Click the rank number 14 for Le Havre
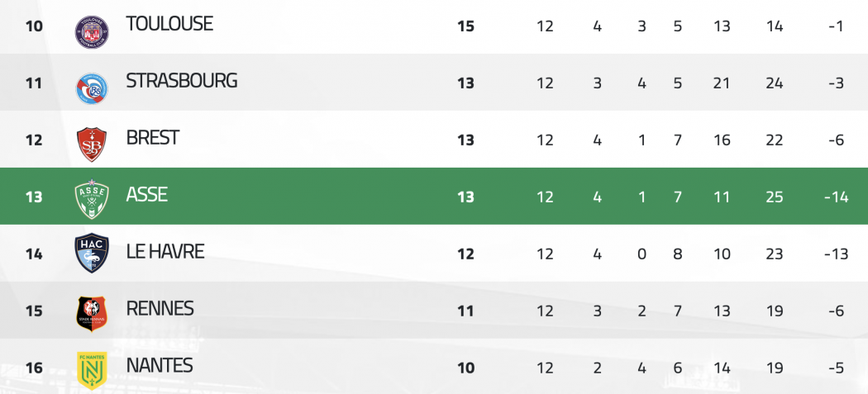The image size is (868, 394). coord(34,254)
